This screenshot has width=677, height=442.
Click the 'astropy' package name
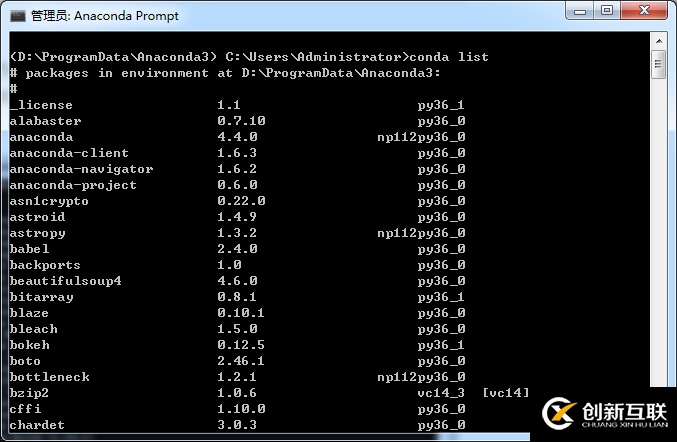click(x=37, y=233)
